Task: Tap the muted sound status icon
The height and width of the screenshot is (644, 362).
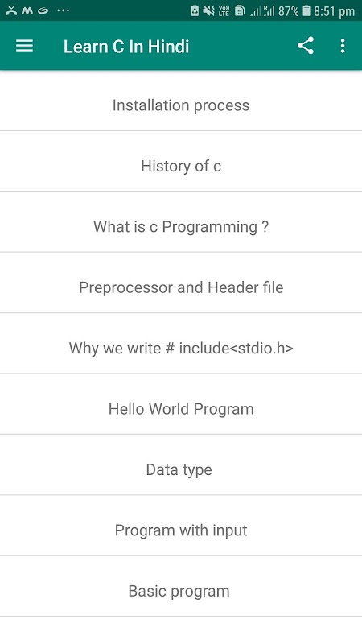Action: [209, 11]
